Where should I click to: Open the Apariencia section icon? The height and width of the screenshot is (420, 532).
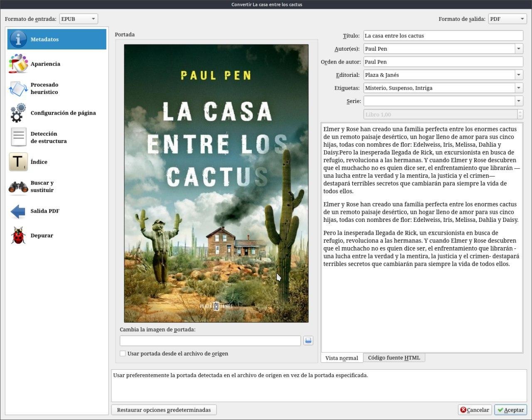[18, 64]
